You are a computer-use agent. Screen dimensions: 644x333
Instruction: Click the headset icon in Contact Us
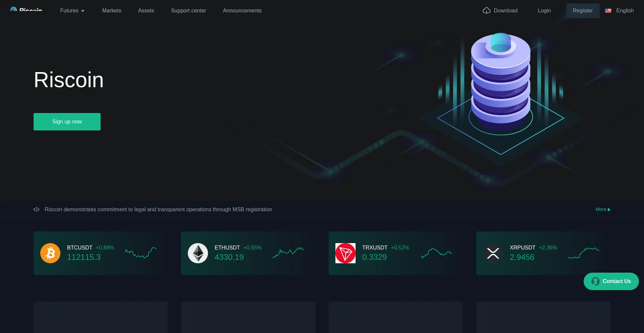click(595, 281)
